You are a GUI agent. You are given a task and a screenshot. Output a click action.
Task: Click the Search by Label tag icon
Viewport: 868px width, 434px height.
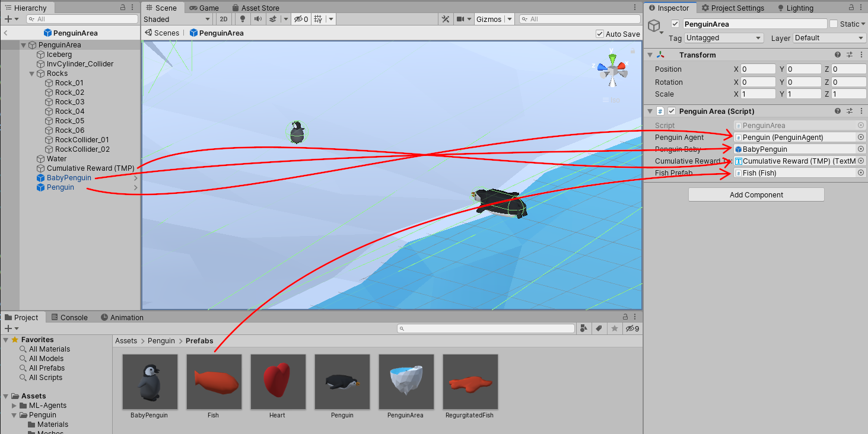[599, 328]
